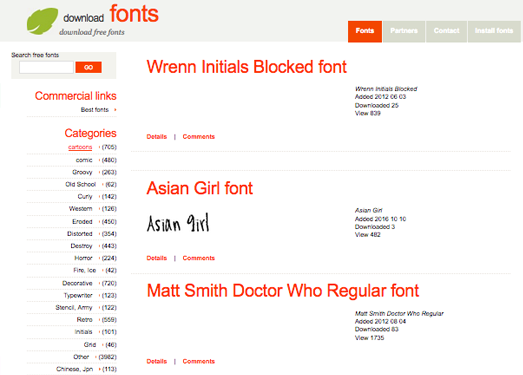The image size is (523, 375).
Task: Select the Chinese, Jpn category
Action: [x=74, y=369]
